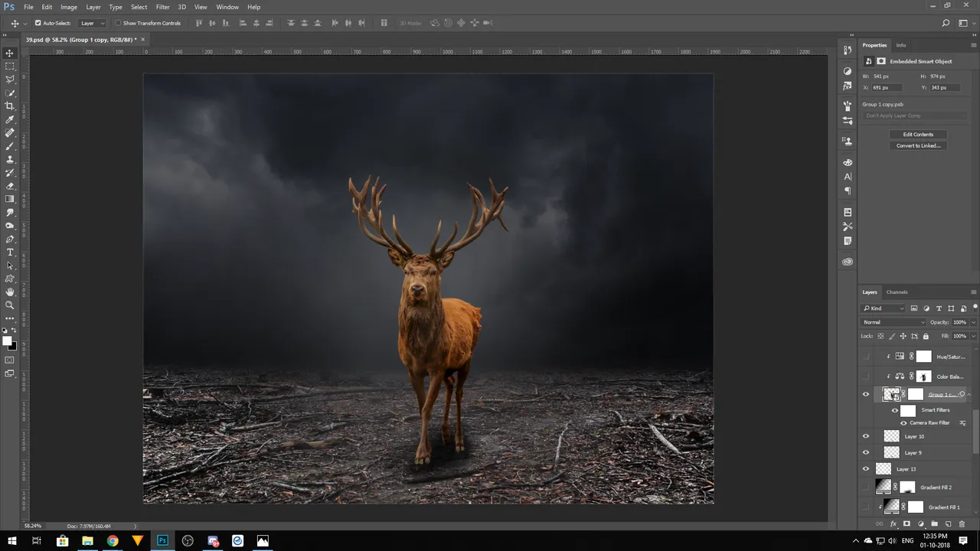Viewport: 980px width, 551px height.
Task: Select the Dodge tool
Action: tap(10, 225)
